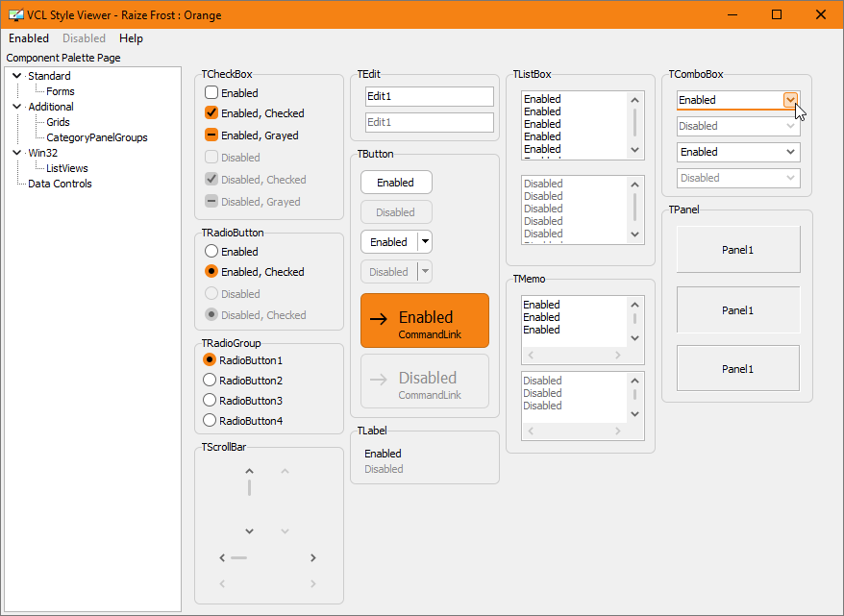Click down arrow in disabled TListBox scrollbar
844x616 pixels.
(634, 234)
